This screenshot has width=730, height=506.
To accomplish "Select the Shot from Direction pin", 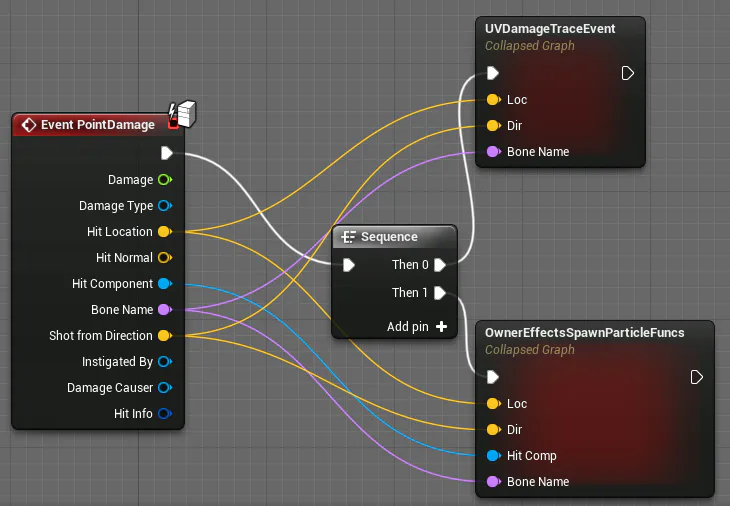I will [x=165, y=336].
